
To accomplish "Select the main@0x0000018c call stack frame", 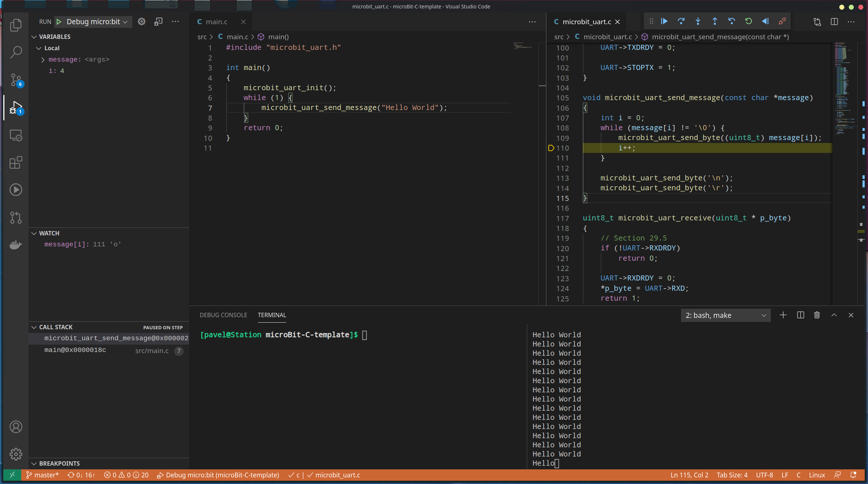I will click(75, 350).
